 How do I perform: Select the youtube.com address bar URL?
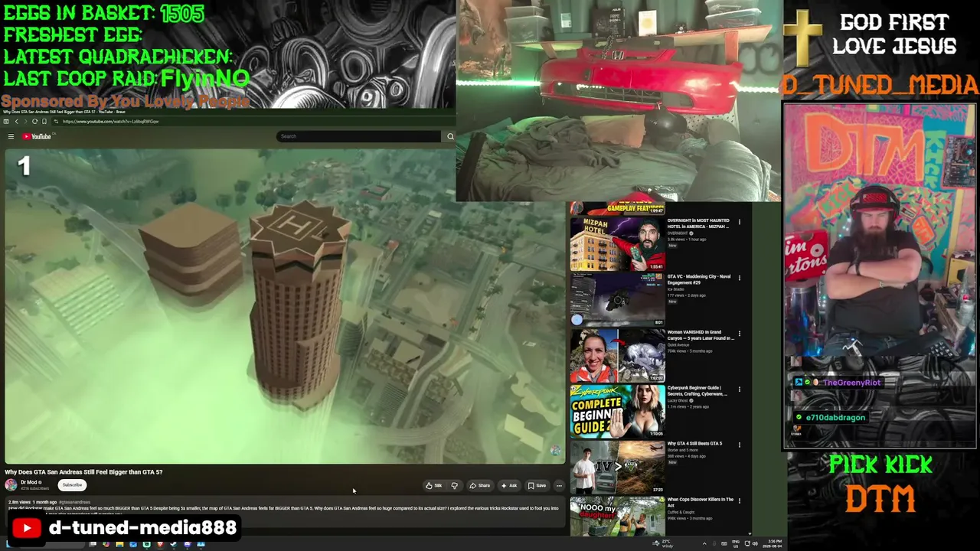coord(111,122)
